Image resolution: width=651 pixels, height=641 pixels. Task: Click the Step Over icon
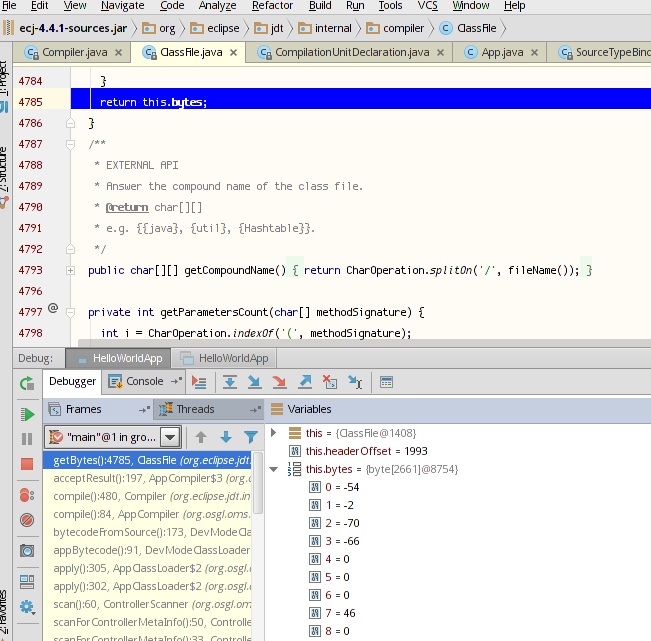(230, 382)
